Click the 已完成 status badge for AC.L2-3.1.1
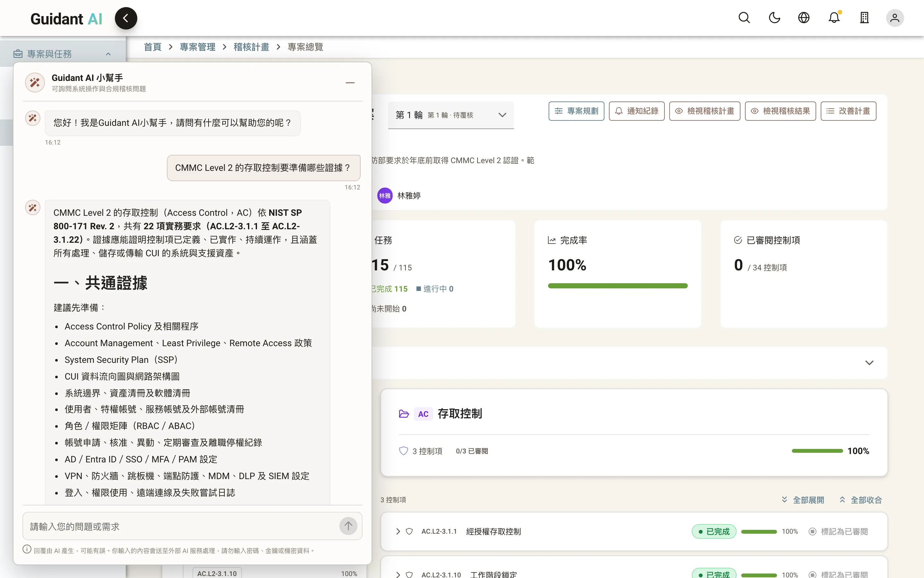 (x=714, y=531)
